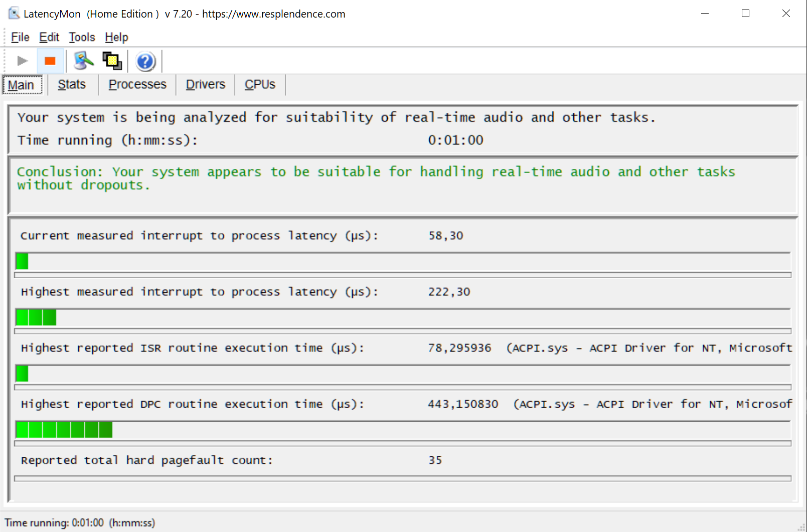Click 'Reported total hard pagefault count' label
This screenshot has height=532, width=807.
click(x=146, y=460)
